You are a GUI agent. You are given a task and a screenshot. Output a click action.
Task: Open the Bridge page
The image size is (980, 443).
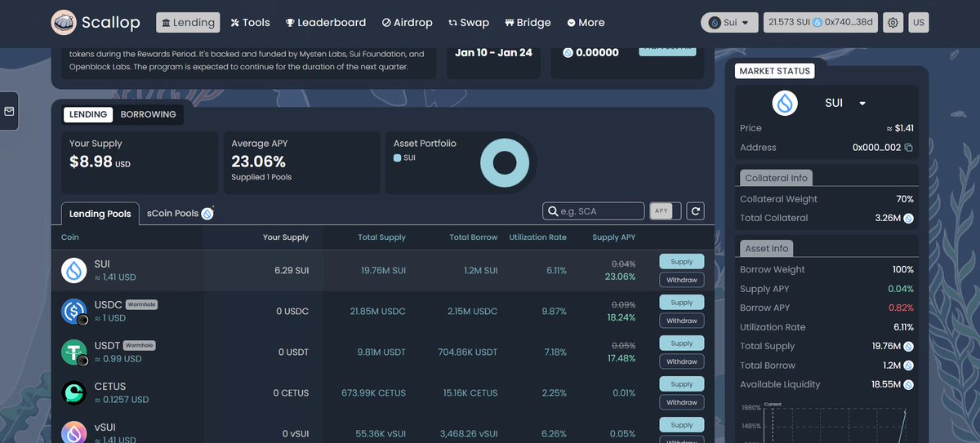(x=528, y=23)
